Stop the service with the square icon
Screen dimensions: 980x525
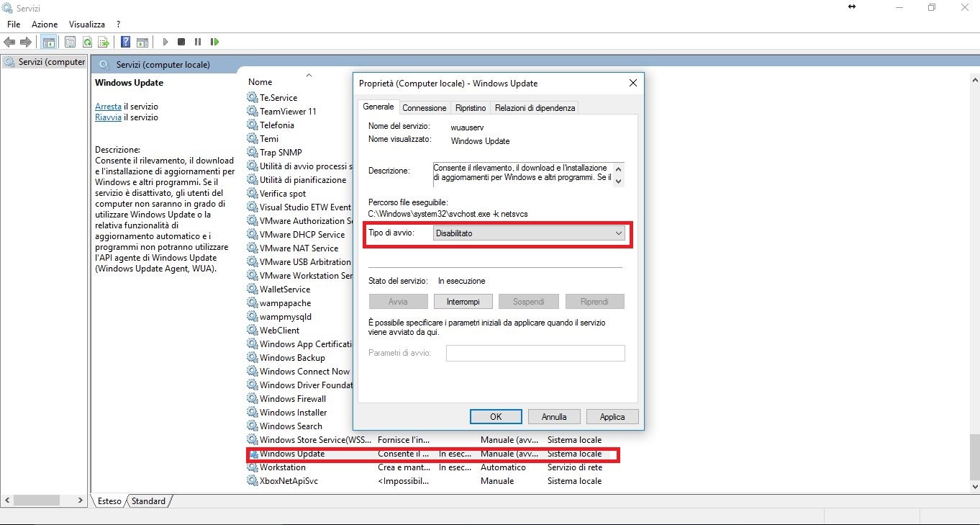[181, 42]
